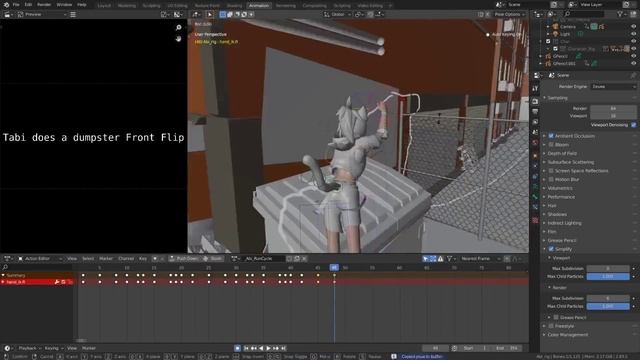Click the Render samples value field
This screenshot has width=640, height=360.
click(613, 108)
